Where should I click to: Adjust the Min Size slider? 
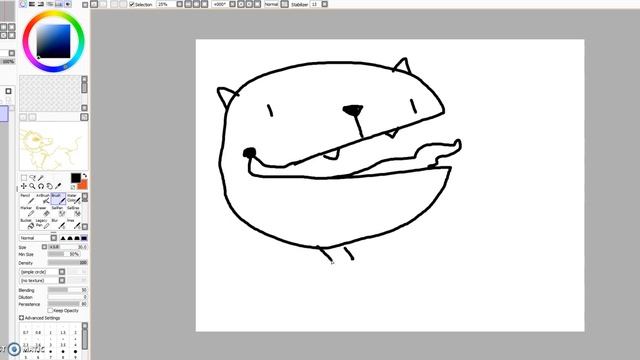(x=63, y=254)
